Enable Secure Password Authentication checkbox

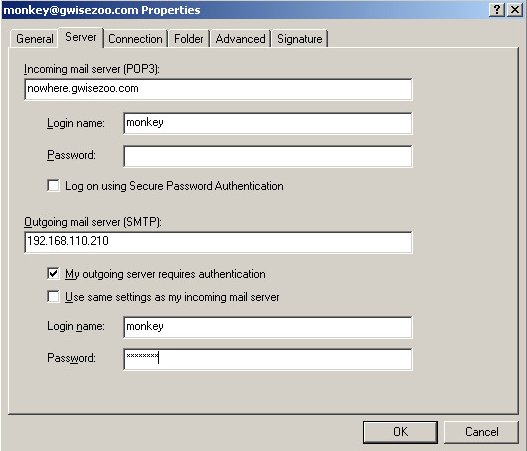pyautogui.click(x=53, y=186)
